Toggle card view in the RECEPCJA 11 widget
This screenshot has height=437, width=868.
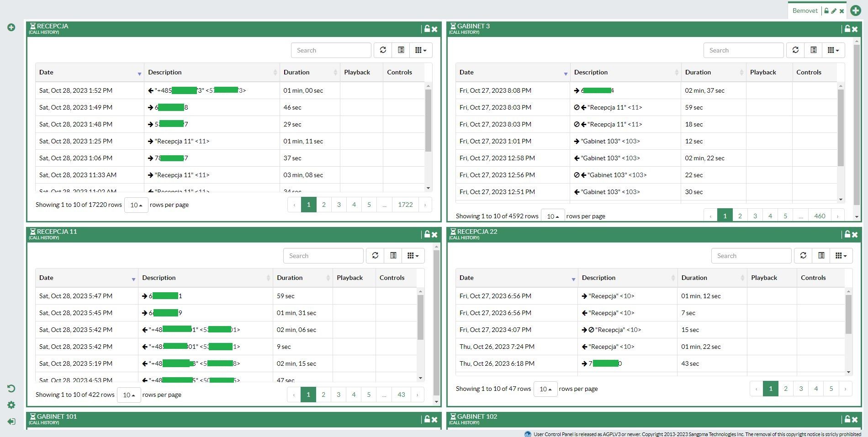click(393, 256)
